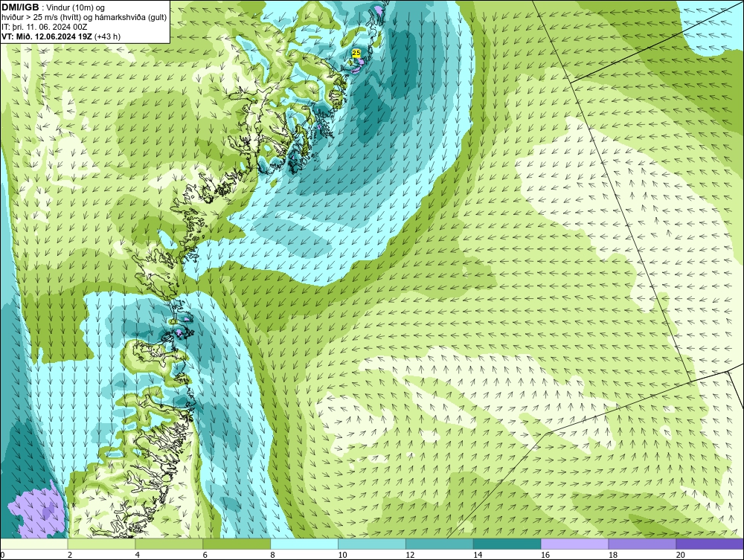Viewport: 744px width, 560px height.
Task: Select the 14-16 m/s dark teal swatch
Action: tap(507, 544)
